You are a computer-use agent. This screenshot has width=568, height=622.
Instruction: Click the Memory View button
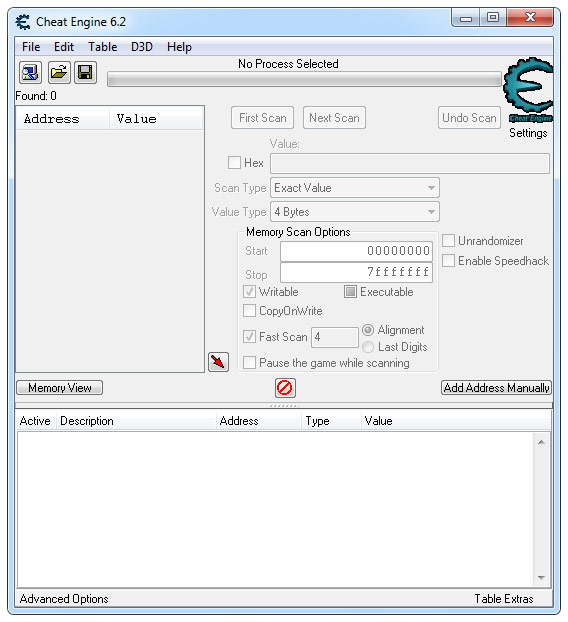59,388
